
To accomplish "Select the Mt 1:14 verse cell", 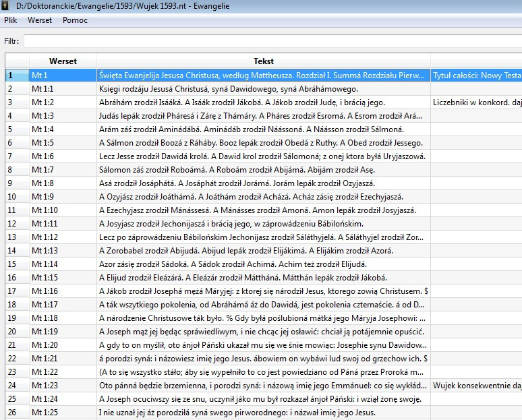I will coord(63,264).
